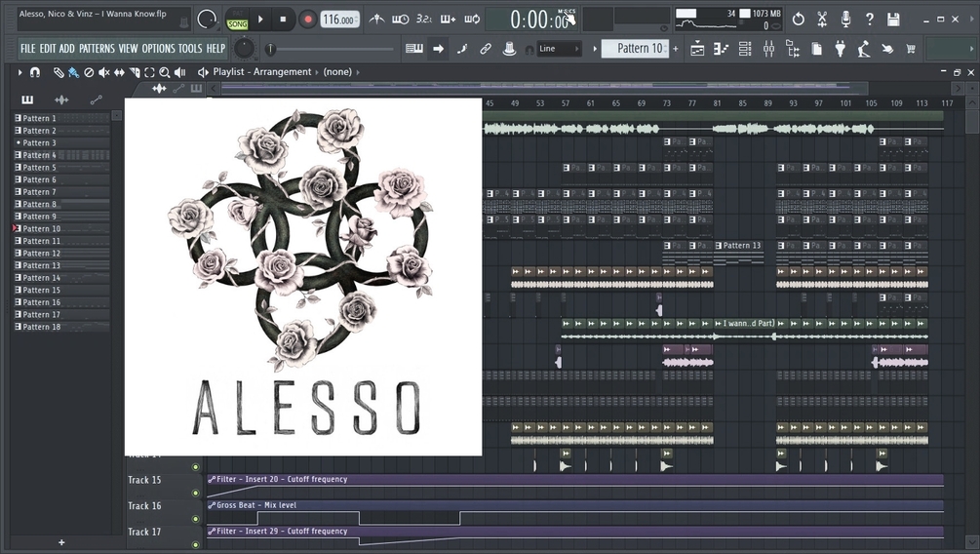Open the undo history icon
Image resolution: width=980 pixels, height=554 pixels.
798,20
